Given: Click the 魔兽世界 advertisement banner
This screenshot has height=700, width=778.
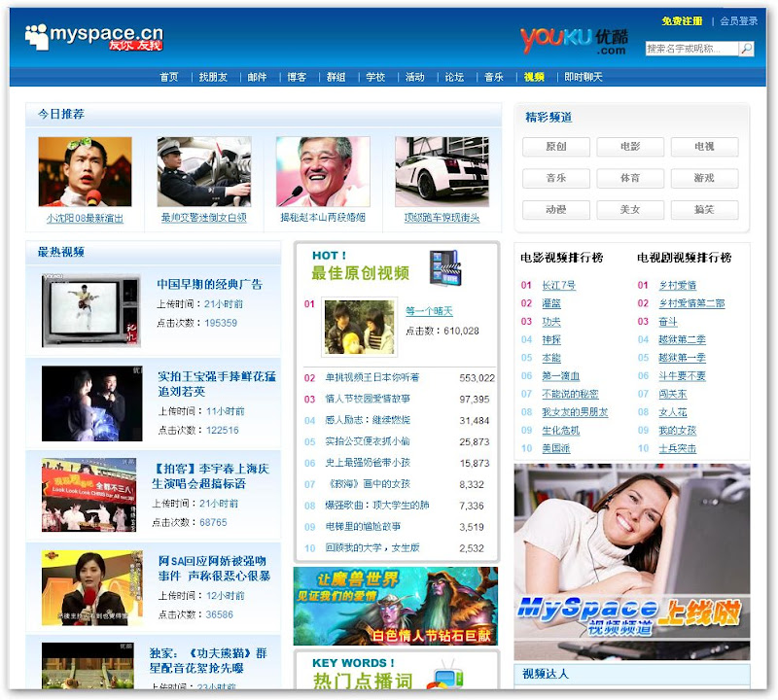Looking at the screenshot, I should pyautogui.click(x=396, y=606).
